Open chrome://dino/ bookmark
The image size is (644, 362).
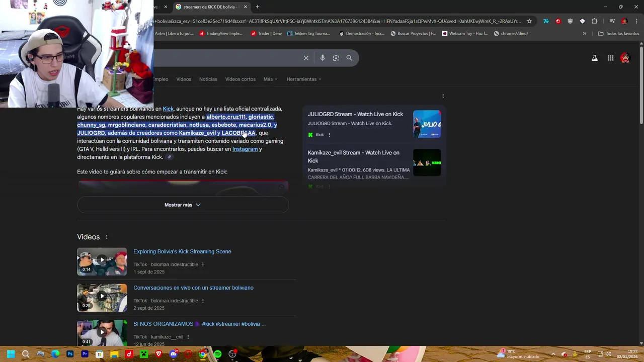(x=511, y=34)
